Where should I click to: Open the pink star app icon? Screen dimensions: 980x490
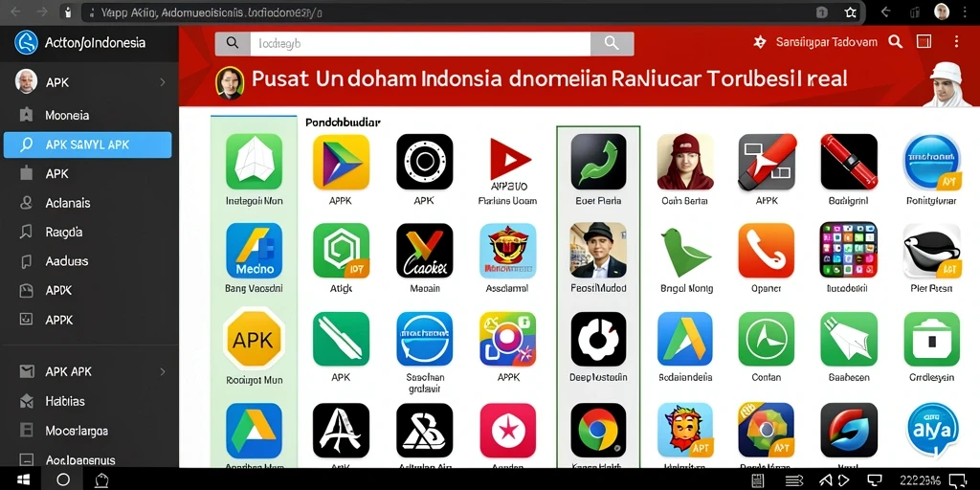click(508, 430)
